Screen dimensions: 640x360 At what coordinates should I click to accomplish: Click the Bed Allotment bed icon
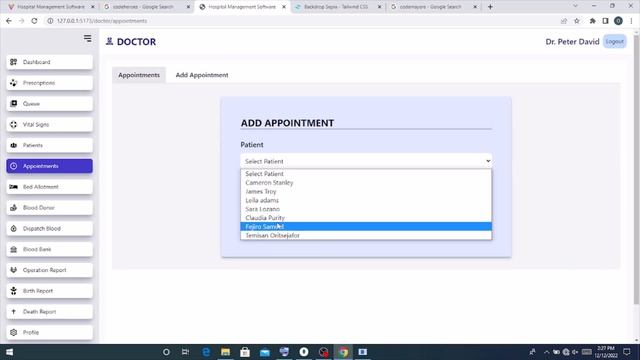[13, 187]
